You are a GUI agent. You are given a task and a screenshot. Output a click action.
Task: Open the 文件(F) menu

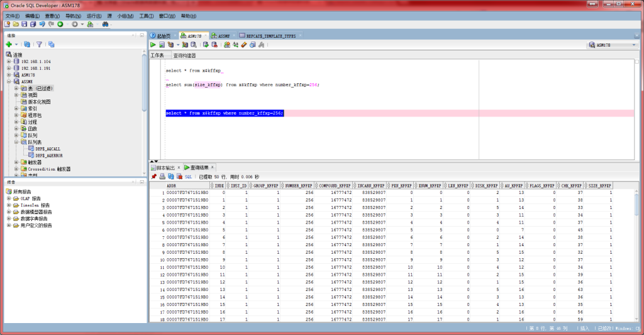[x=13, y=16]
